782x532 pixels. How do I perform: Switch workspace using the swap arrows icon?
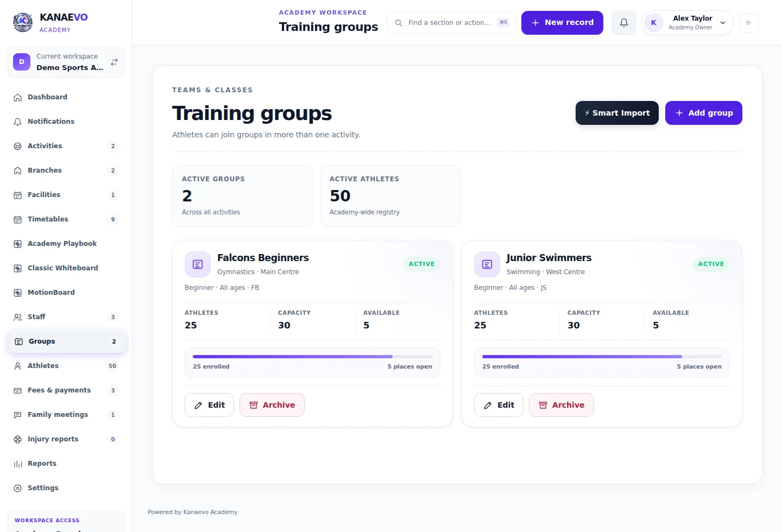click(114, 62)
